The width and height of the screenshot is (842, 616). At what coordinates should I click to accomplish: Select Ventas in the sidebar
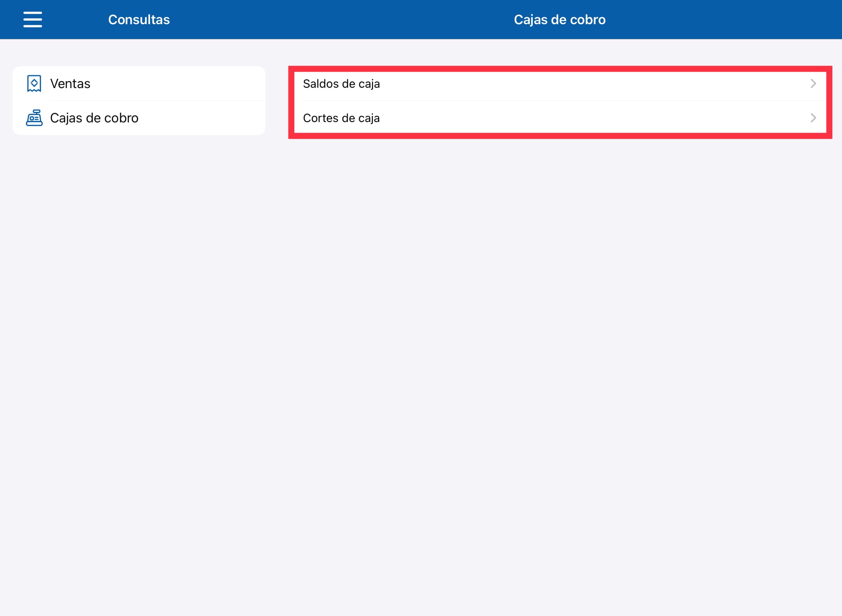click(139, 83)
